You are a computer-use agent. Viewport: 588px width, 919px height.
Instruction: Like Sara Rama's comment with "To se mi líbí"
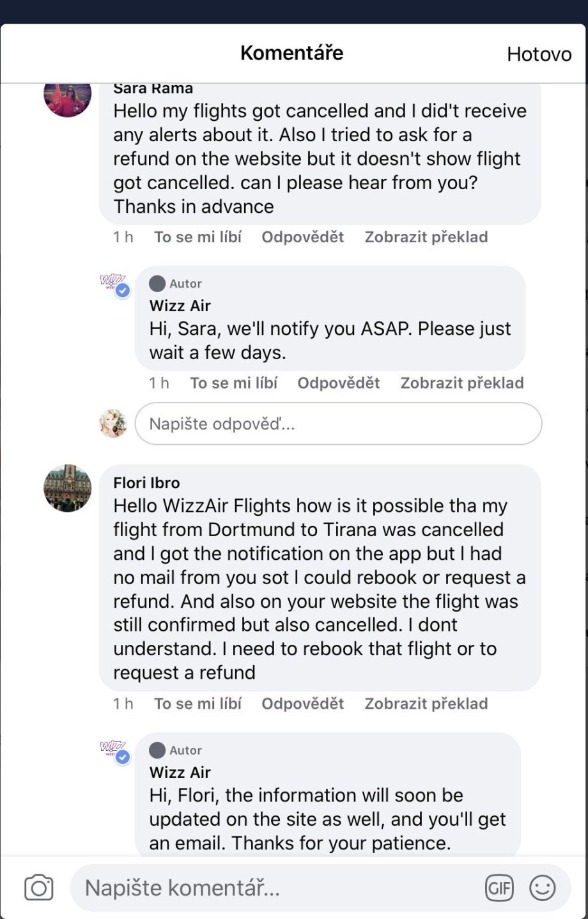click(197, 237)
